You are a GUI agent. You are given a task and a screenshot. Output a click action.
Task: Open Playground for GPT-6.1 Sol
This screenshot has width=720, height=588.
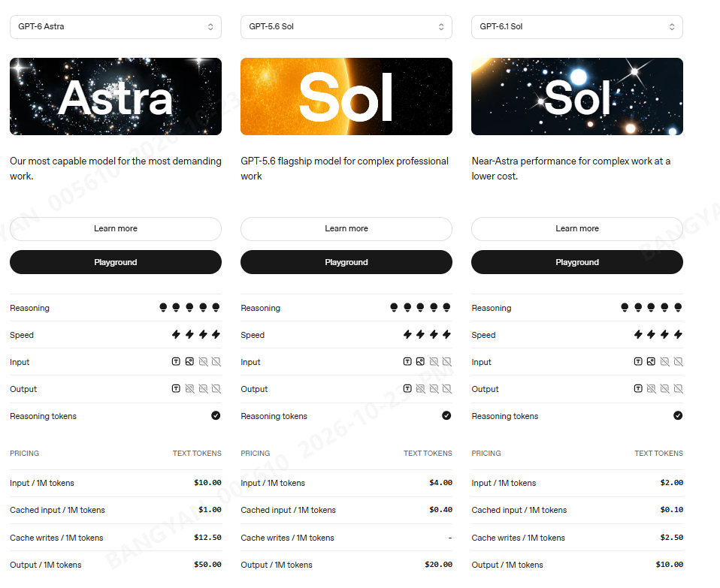577,262
